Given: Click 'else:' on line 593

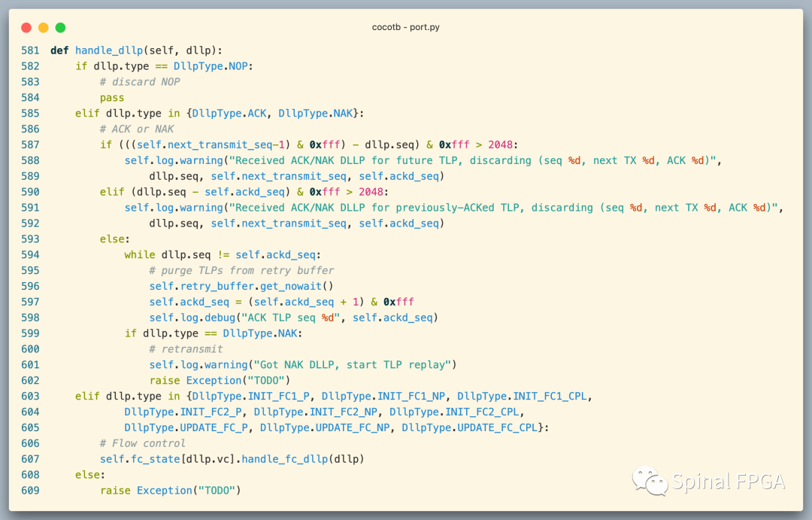Looking at the screenshot, I should tap(115, 239).
